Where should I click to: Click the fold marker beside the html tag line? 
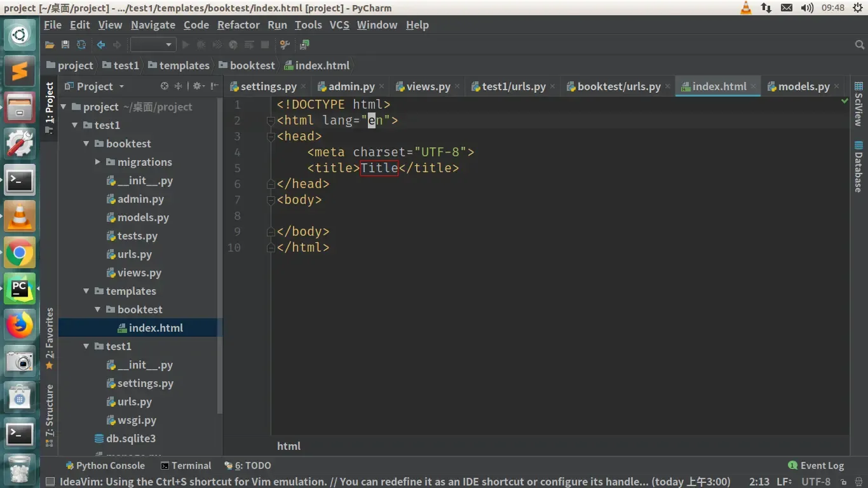(271, 121)
